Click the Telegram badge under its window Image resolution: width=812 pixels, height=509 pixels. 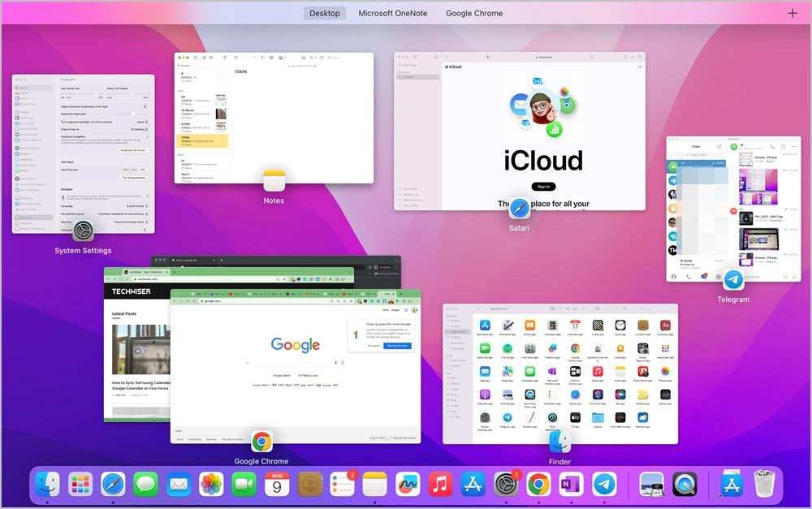point(733,280)
